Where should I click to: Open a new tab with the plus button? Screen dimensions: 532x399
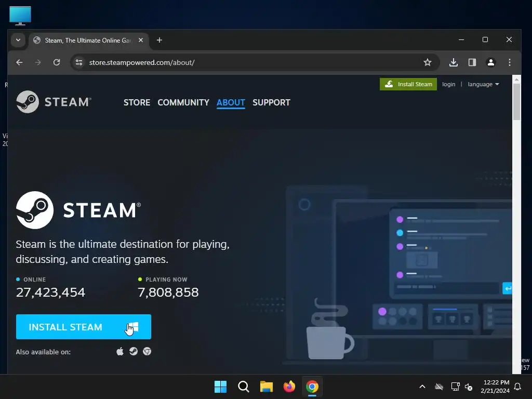[159, 40]
